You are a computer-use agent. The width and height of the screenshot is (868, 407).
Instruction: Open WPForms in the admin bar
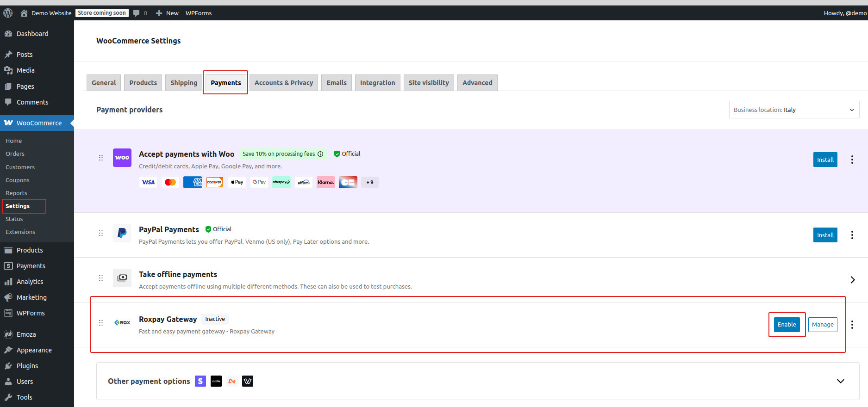point(199,13)
